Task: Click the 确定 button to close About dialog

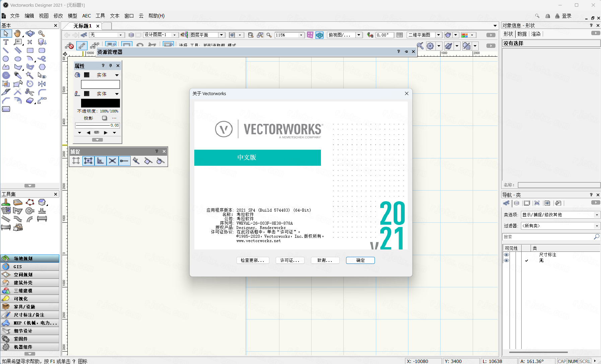Action: point(360,260)
